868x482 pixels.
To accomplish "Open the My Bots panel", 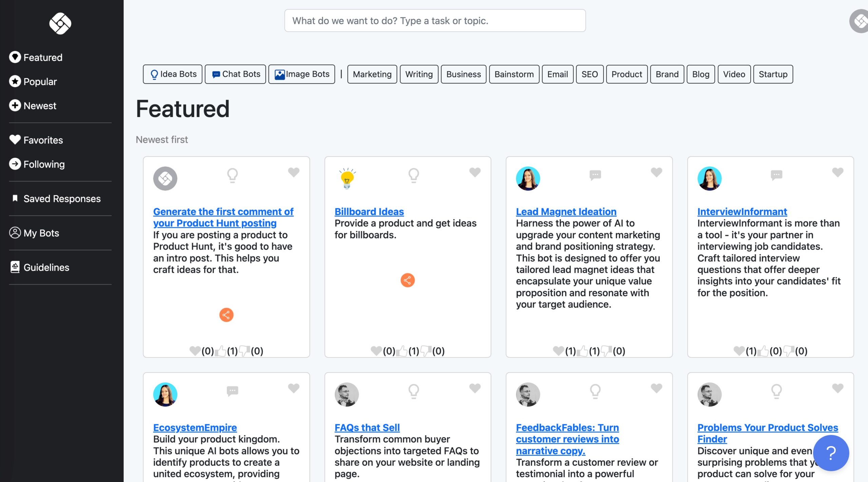I will click(41, 233).
